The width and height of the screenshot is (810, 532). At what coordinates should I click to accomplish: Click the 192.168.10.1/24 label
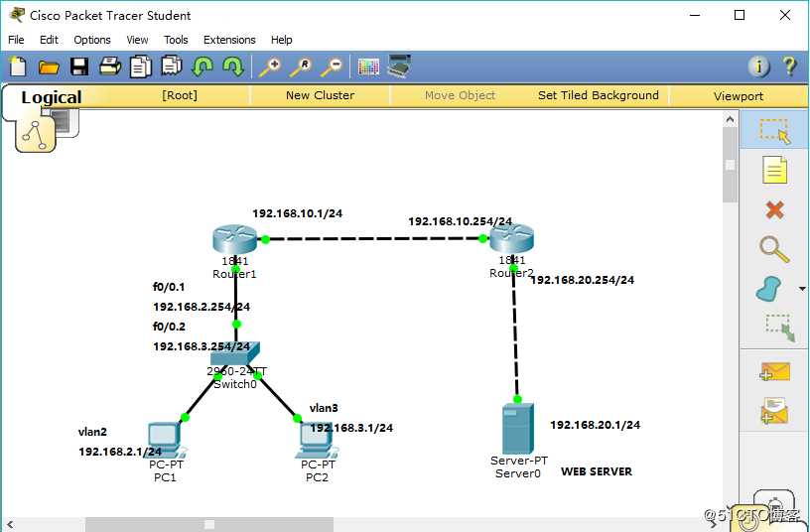[298, 213]
